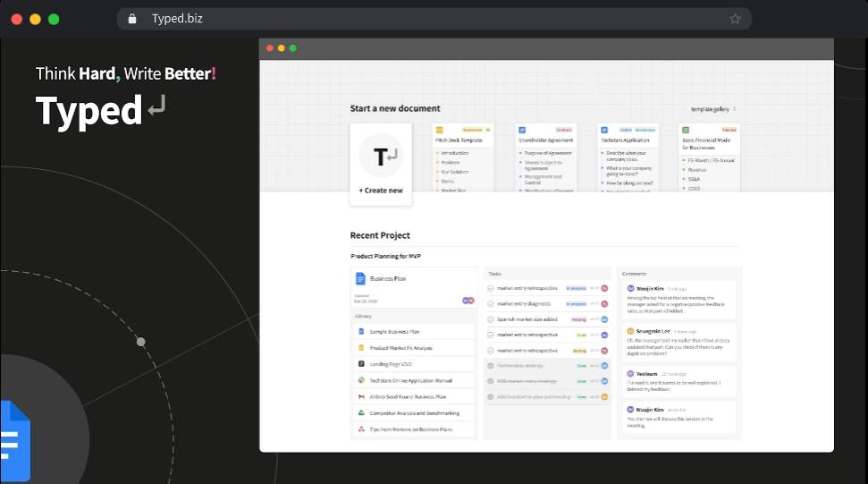Screen dimensions: 868x484
Task: Click the Competitor Analysis Google Drive icon
Action: [361, 412]
